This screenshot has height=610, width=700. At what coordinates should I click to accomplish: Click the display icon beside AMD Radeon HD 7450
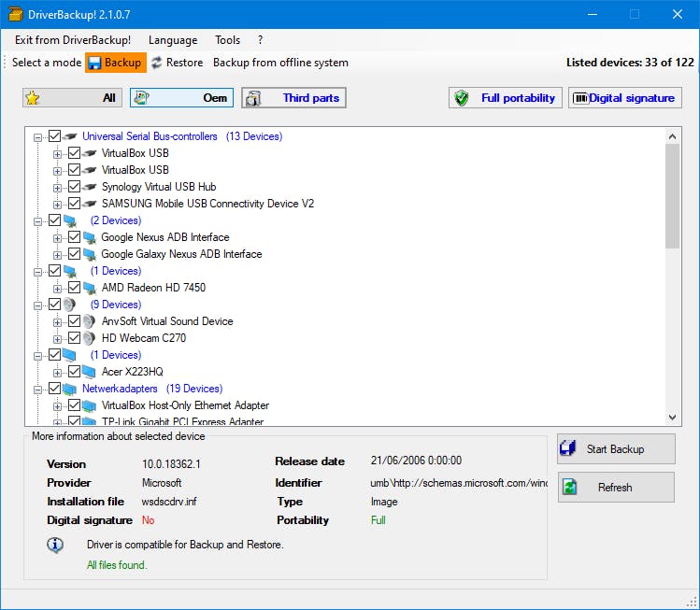(x=90, y=289)
